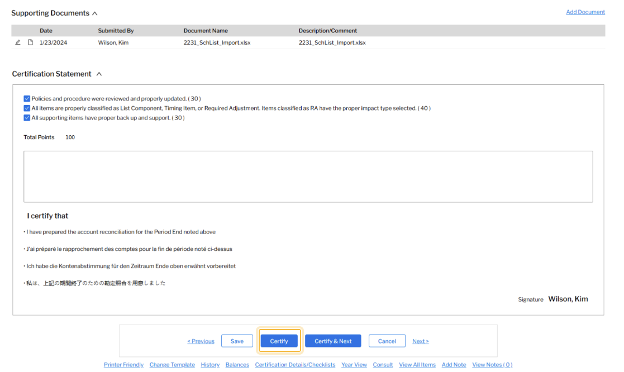Uncheck All items are properly classified checkbox

coord(27,108)
